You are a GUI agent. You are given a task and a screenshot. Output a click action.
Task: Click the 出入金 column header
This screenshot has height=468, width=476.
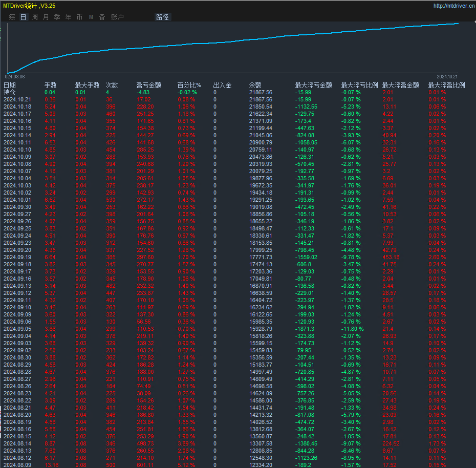223,86
